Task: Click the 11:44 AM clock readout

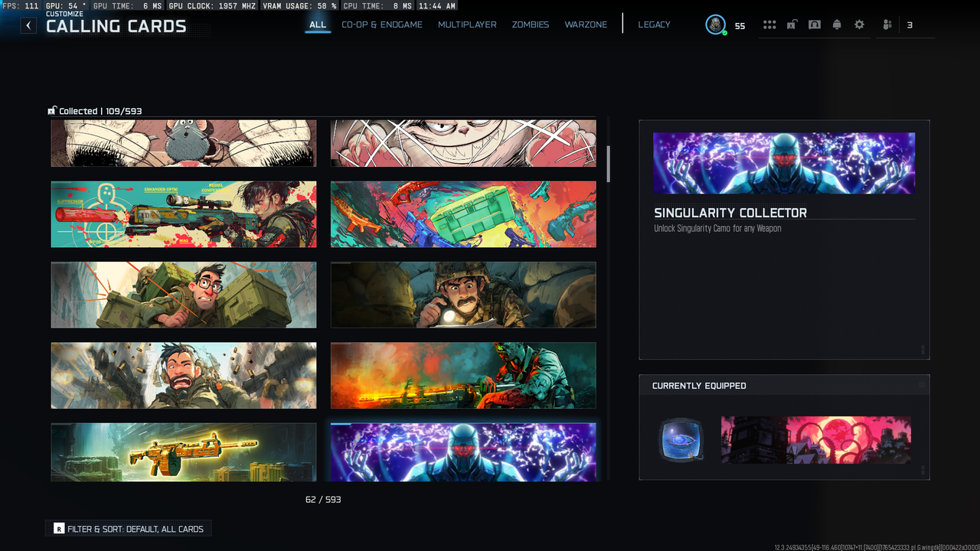Action: click(438, 5)
